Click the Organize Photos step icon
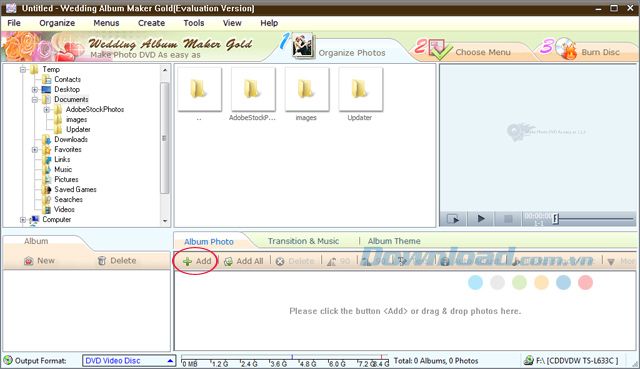This screenshot has height=369, width=640. point(303,46)
